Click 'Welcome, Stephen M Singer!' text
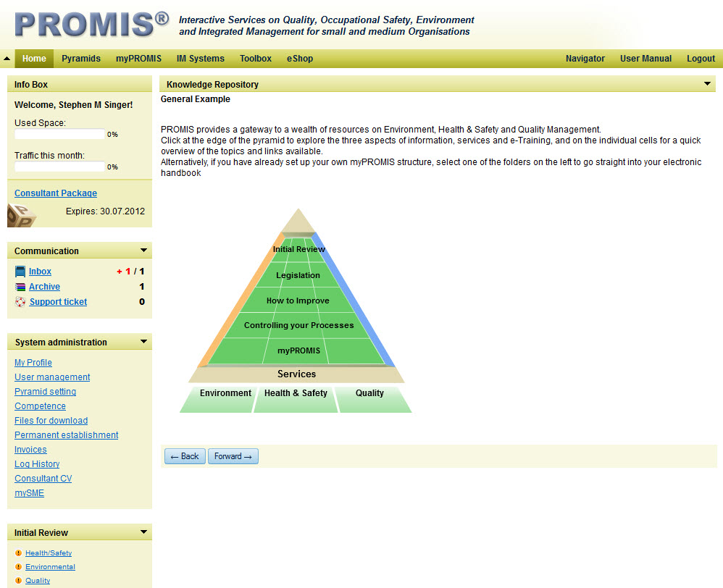 [x=74, y=104]
